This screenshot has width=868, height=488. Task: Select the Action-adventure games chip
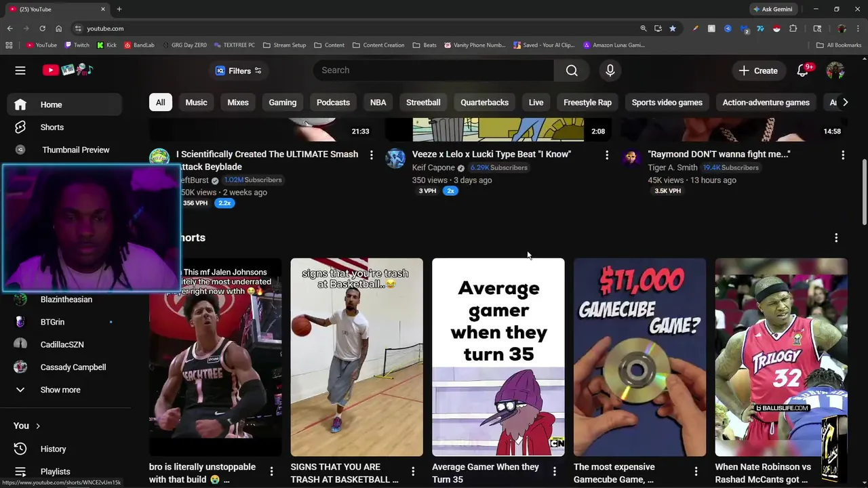[x=766, y=102]
